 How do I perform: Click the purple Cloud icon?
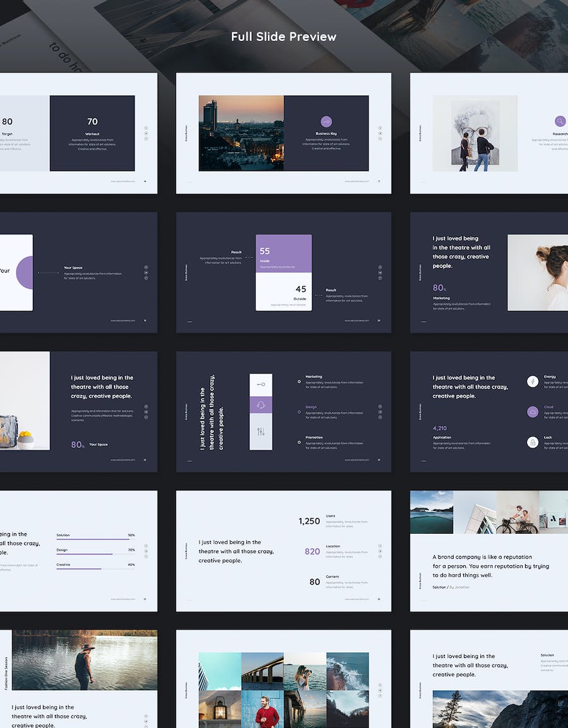[533, 412]
